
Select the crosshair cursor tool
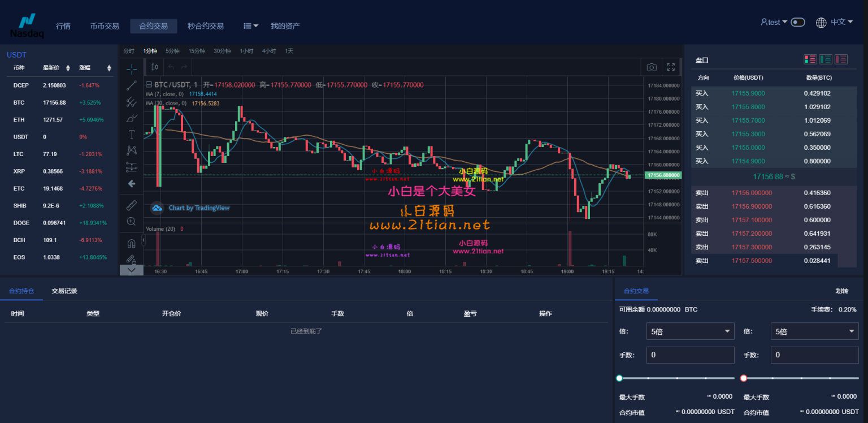point(131,69)
